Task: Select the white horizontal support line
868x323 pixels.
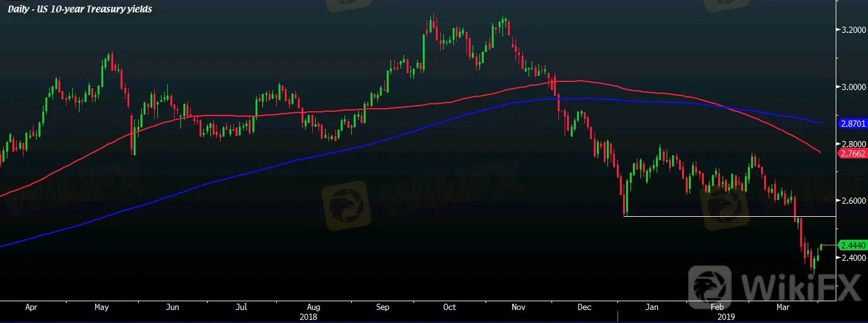Action: (729, 216)
